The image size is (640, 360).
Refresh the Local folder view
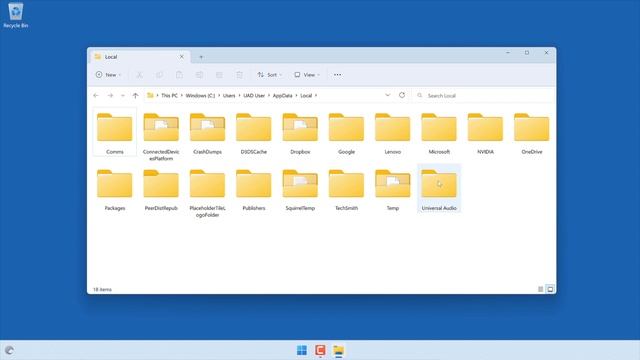click(402, 95)
